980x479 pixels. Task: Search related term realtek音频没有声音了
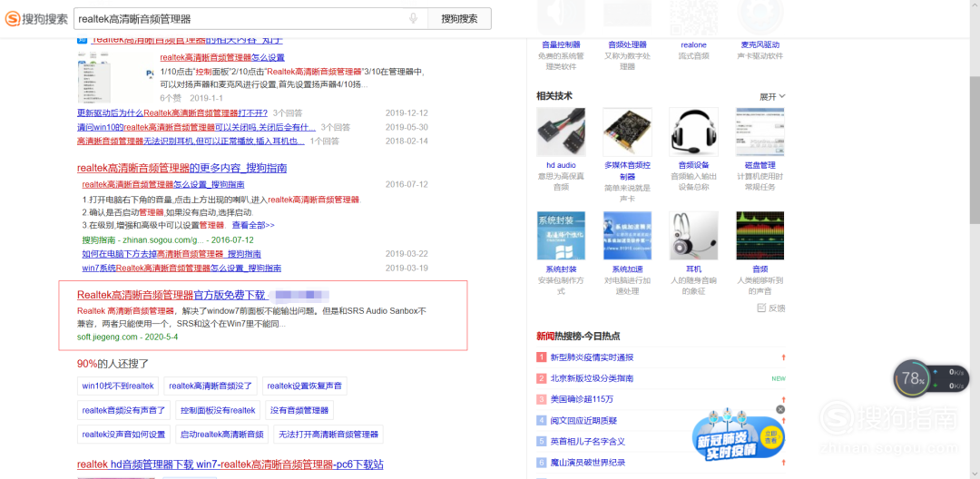(123, 410)
